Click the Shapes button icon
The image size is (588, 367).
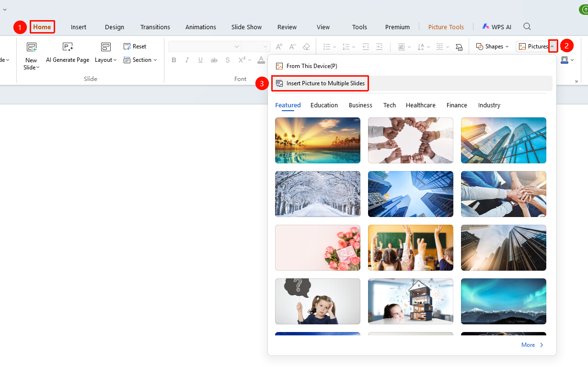[x=480, y=46]
